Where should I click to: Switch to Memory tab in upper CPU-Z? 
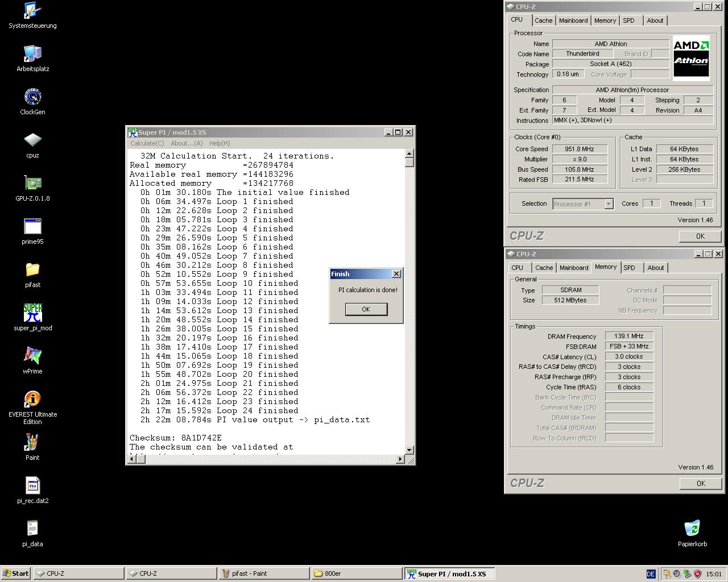coord(605,20)
